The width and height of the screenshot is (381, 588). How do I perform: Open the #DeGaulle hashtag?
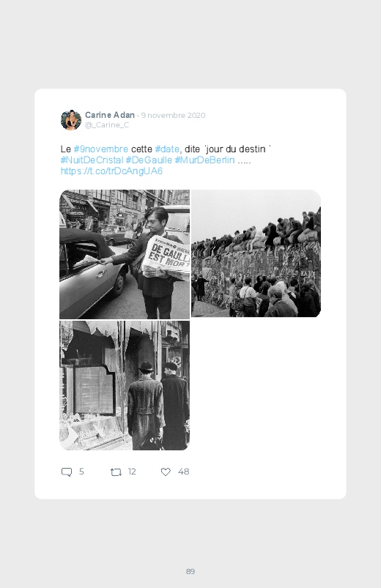[149, 160]
